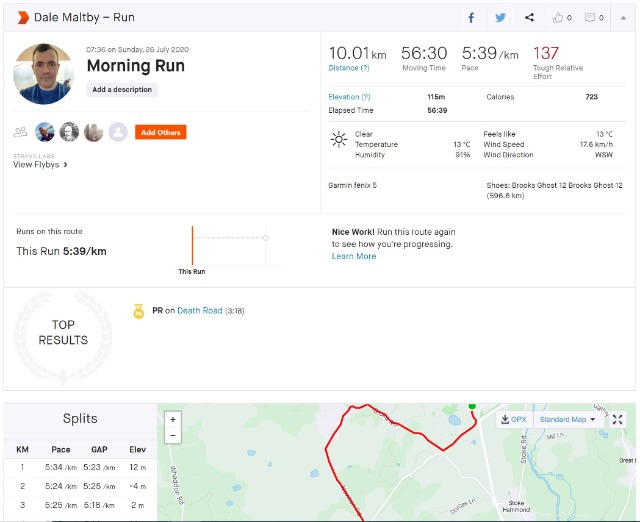
Task: Click Add a description
Action: [122, 90]
